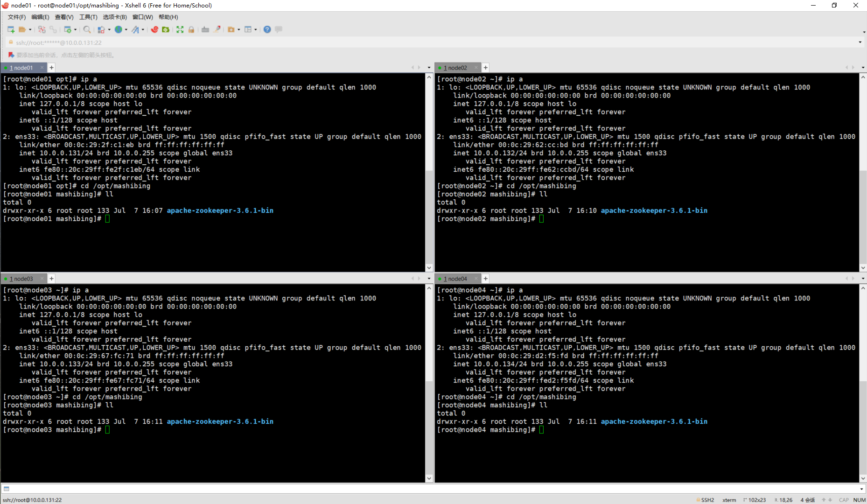Screen dimensions: 867x504
Task: Click scroll-down arrow in node03 pane
Action: tap(429, 479)
